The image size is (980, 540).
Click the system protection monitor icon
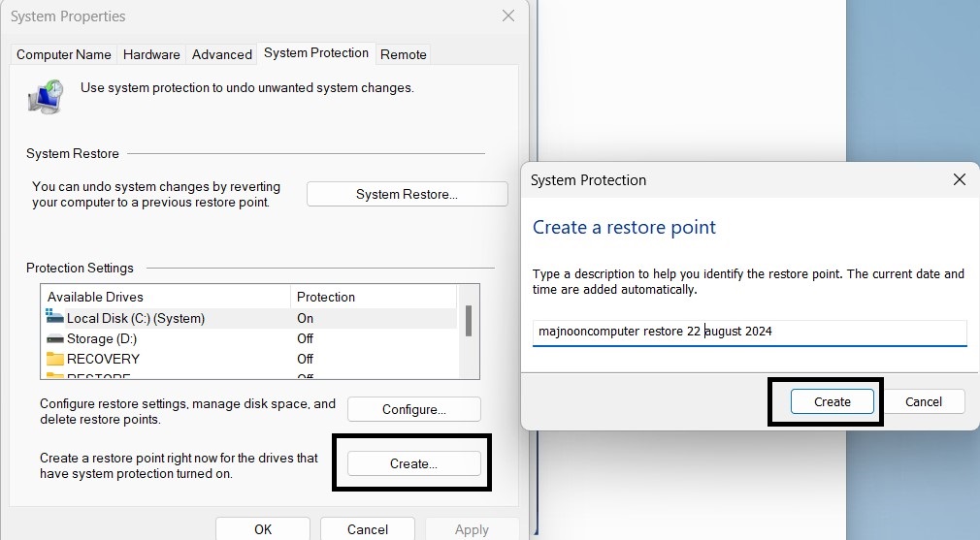click(x=47, y=97)
